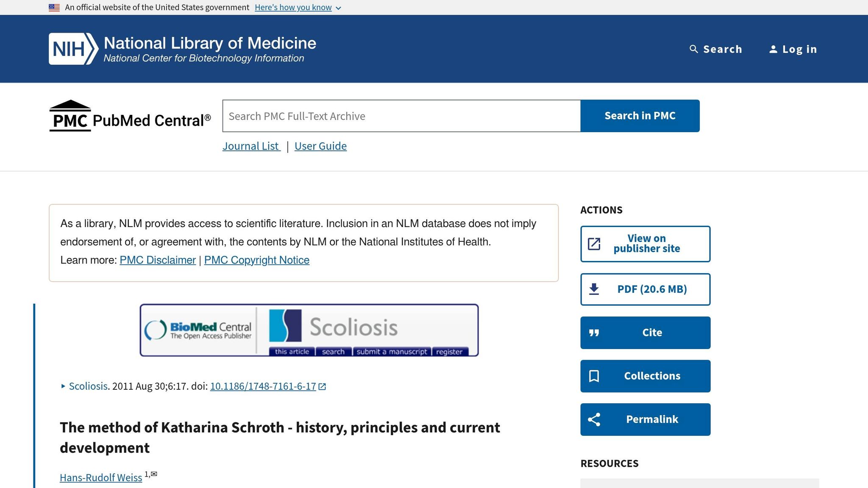Expand the Scoliosis journal citation triangle
Screen dimensions: 868x488
click(x=63, y=386)
